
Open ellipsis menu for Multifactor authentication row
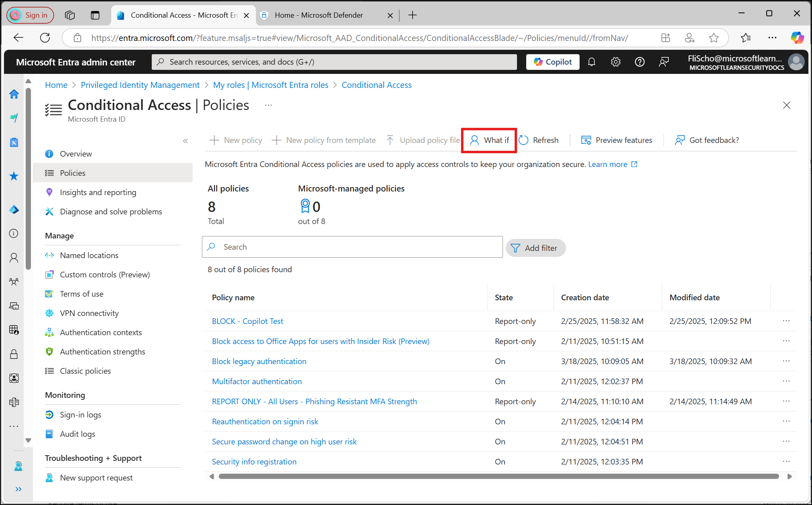click(786, 381)
